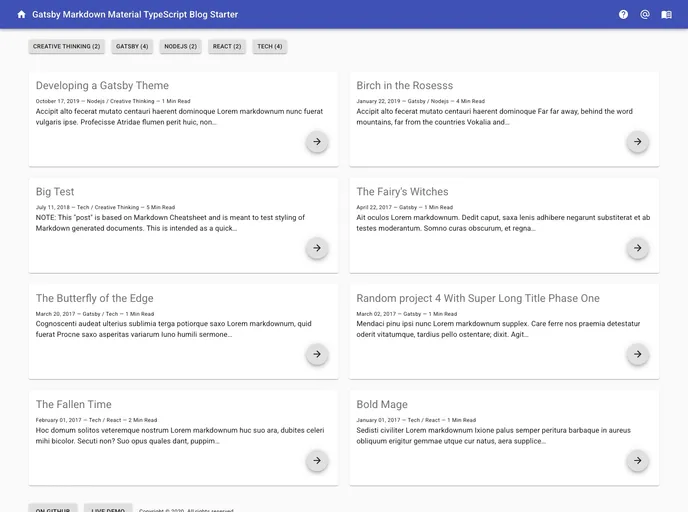This screenshot has height=512, width=688.
Task: Open the Birch in the Rosesss title
Action: click(405, 86)
